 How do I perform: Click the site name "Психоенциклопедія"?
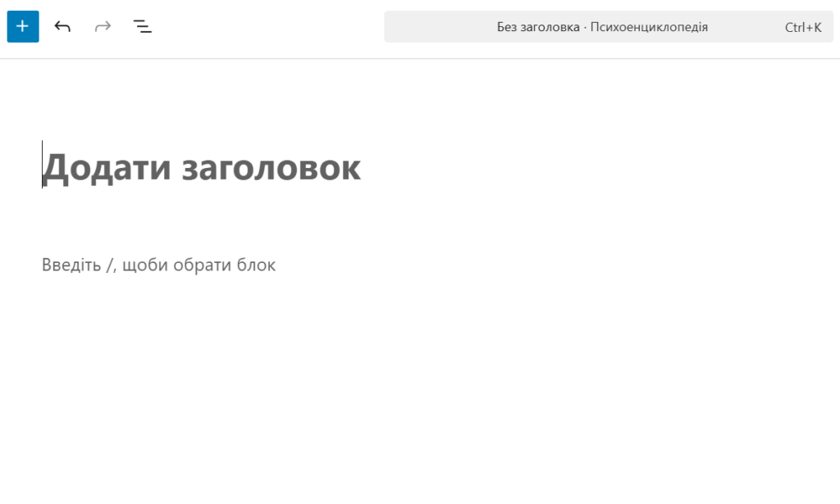(649, 27)
